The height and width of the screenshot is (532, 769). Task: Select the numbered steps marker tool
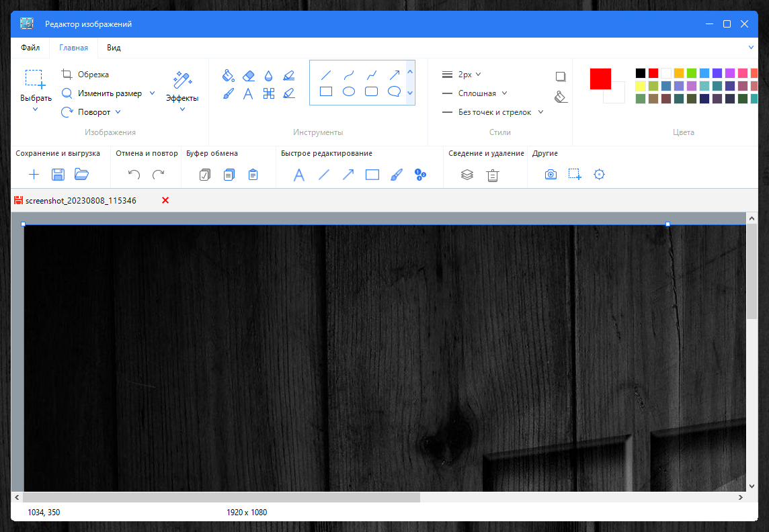pyautogui.click(x=420, y=175)
